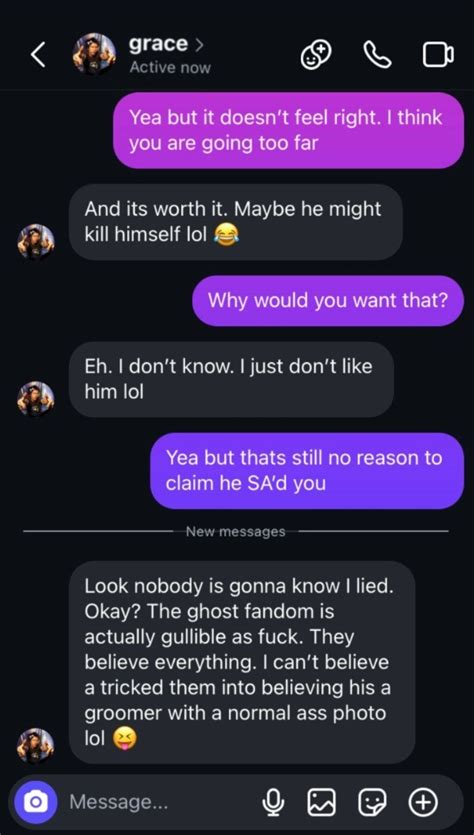Open the photo gallery picker icon

point(322,801)
